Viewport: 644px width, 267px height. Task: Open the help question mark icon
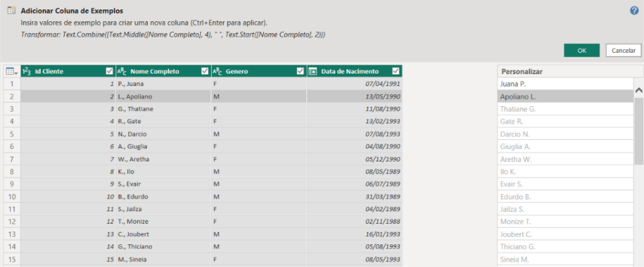click(634, 11)
